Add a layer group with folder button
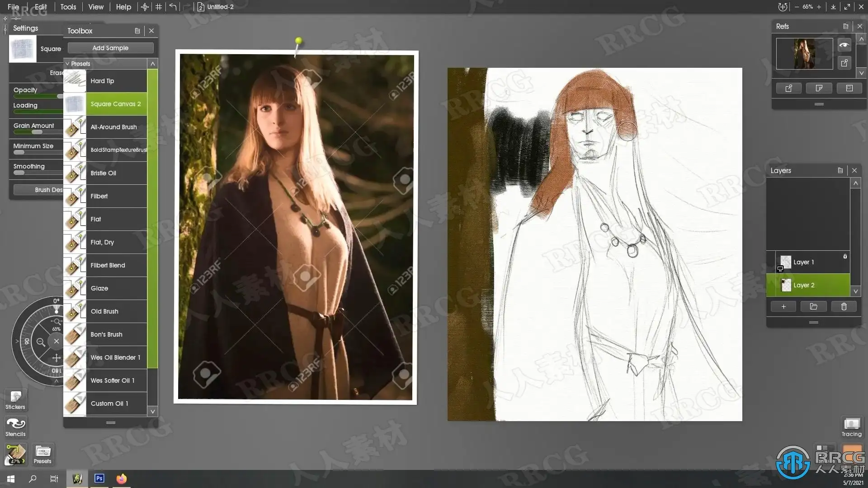This screenshot has height=488, width=868. click(814, 307)
